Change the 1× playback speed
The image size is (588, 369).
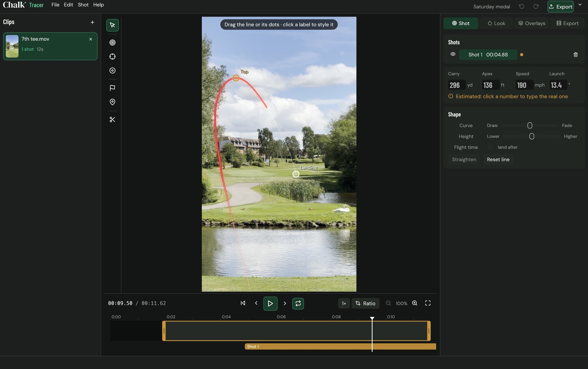point(344,303)
